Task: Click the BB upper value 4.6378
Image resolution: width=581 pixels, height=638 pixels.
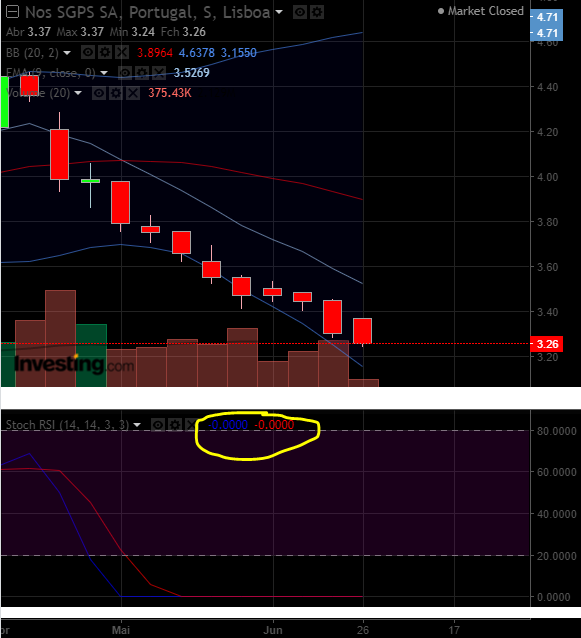Action: 197,53
